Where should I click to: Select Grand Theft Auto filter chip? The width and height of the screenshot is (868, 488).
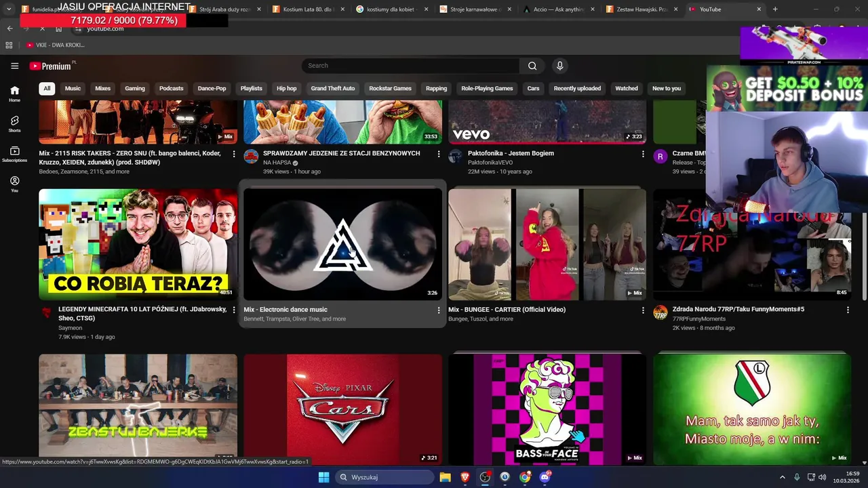333,88
